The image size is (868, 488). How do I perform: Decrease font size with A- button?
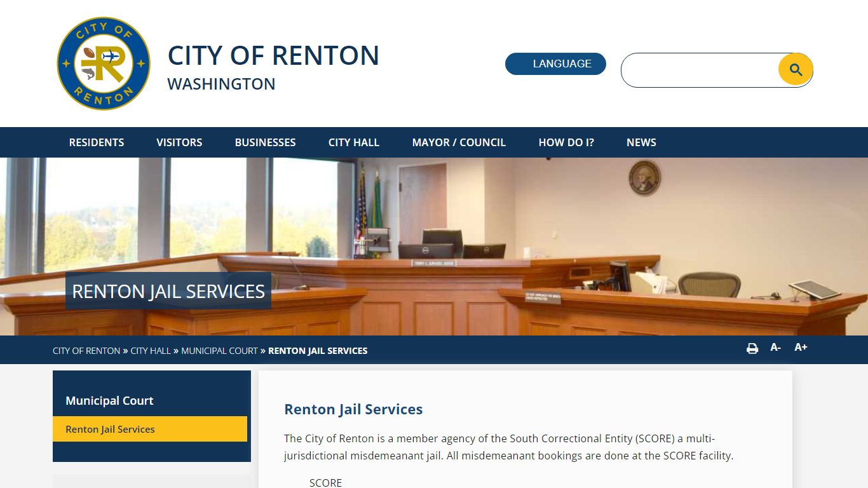pos(775,347)
